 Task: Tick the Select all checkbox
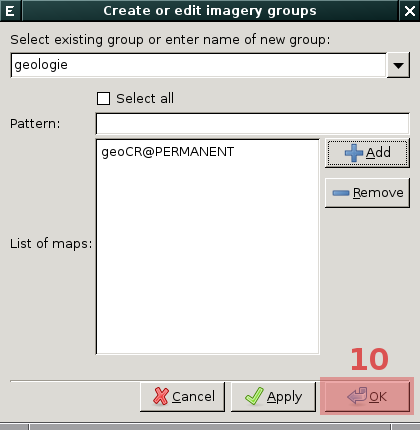(103, 99)
